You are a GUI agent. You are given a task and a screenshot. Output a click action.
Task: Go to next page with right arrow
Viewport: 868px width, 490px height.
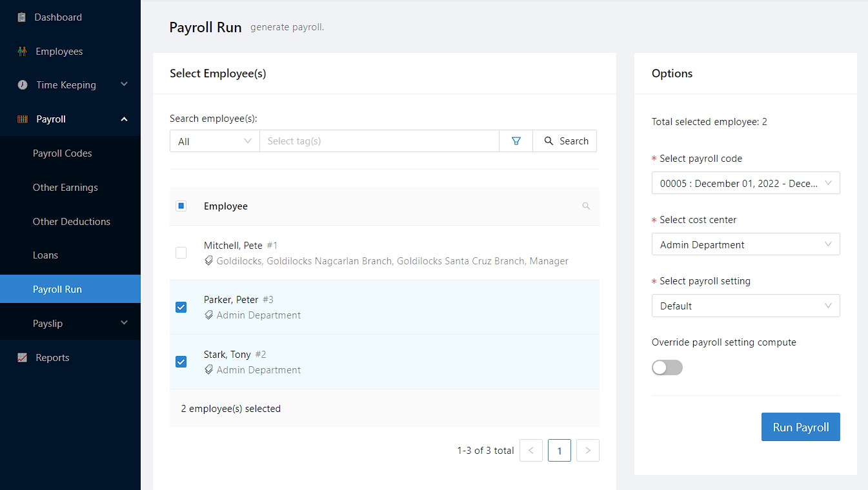(587, 451)
